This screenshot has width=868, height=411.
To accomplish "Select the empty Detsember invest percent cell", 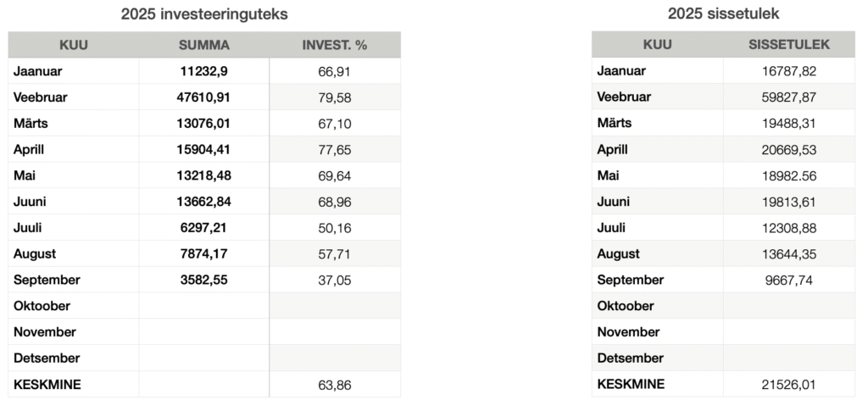I will [x=335, y=358].
